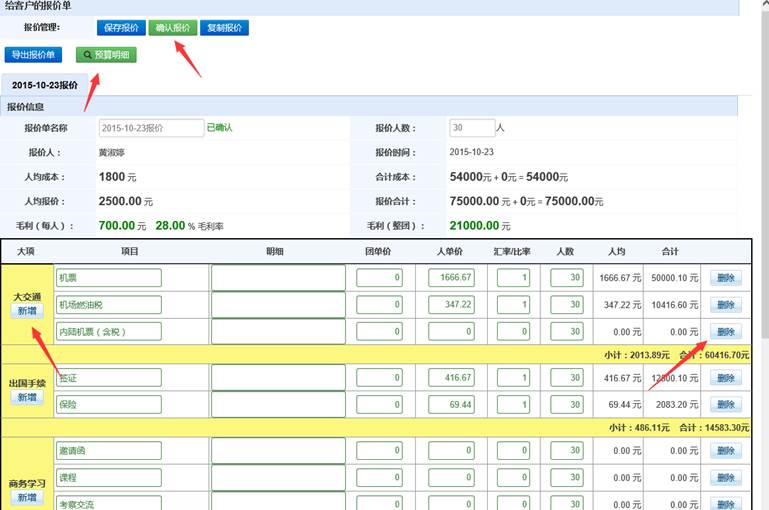This screenshot has height=510, width=769.
Task: Add new item under 大交通
Action: [x=27, y=312]
